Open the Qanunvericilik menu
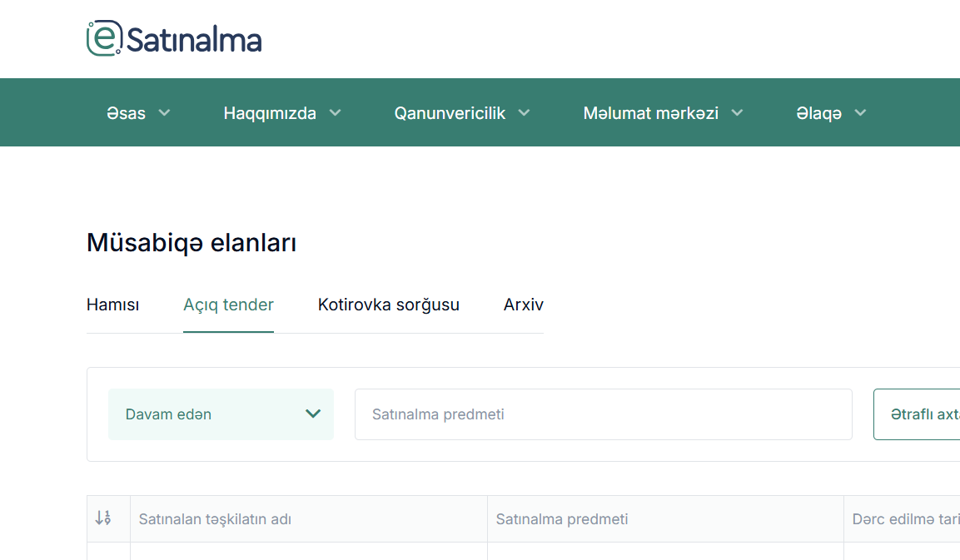 (450, 113)
